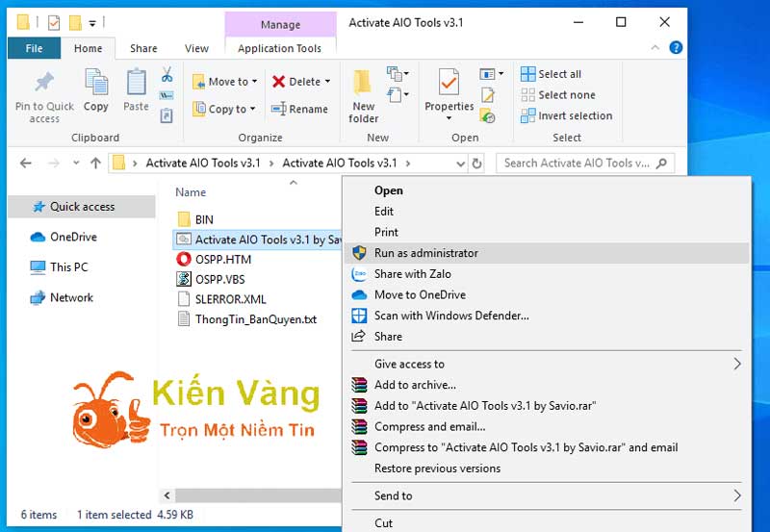Open recent locations dropdown arrow
Screen dimensions: 770x532
click(x=76, y=163)
